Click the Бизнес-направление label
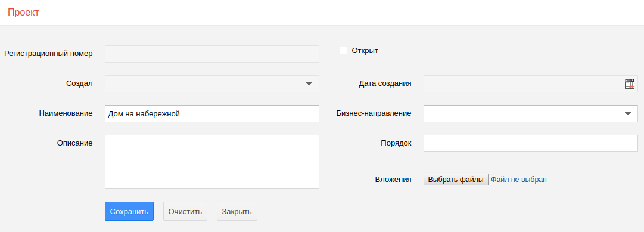The height and width of the screenshot is (232, 644). pyautogui.click(x=374, y=113)
